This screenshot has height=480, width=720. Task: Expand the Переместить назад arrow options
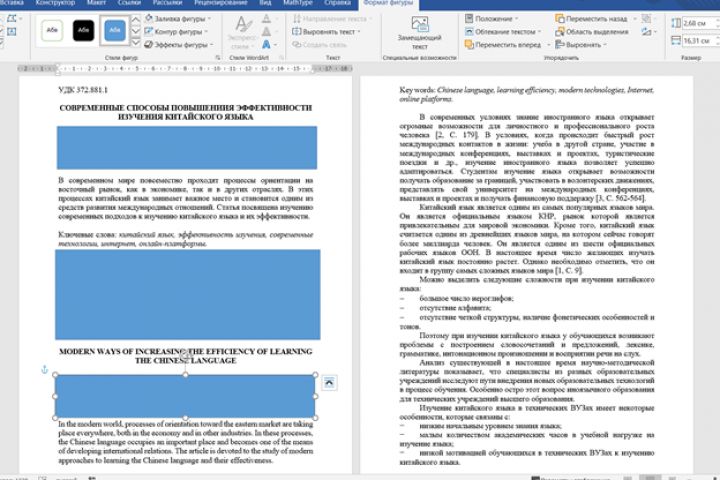(x=635, y=19)
